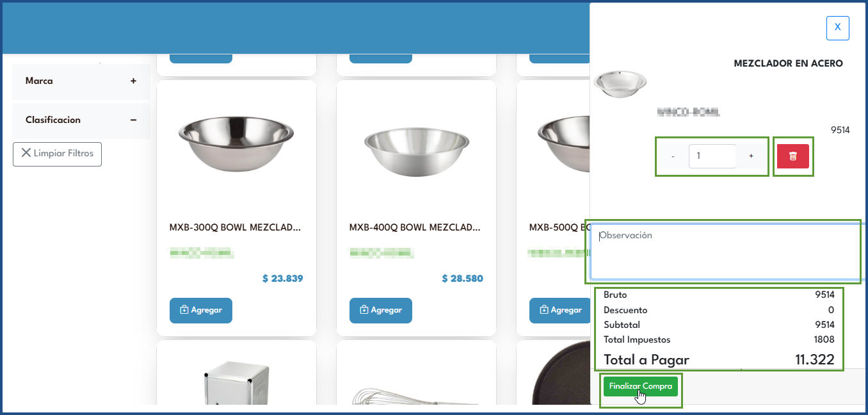Close cart panel with X button
The height and width of the screenshot is (415, 868).
tap(838, 28)
